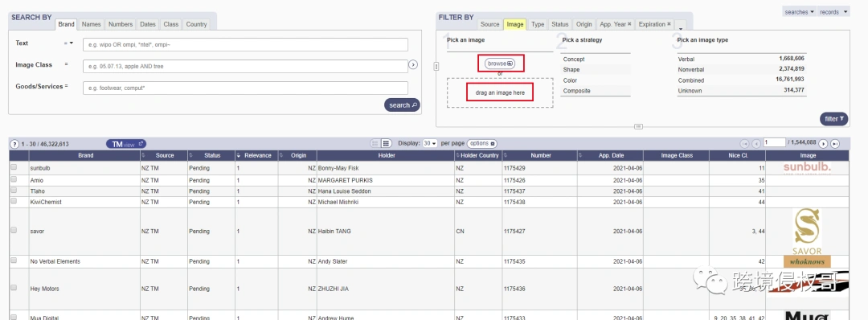This screenshot has width=868, height=320.
Task: Open the Origin filter tab
Action: pyautogui.click(x=584, y=24)
